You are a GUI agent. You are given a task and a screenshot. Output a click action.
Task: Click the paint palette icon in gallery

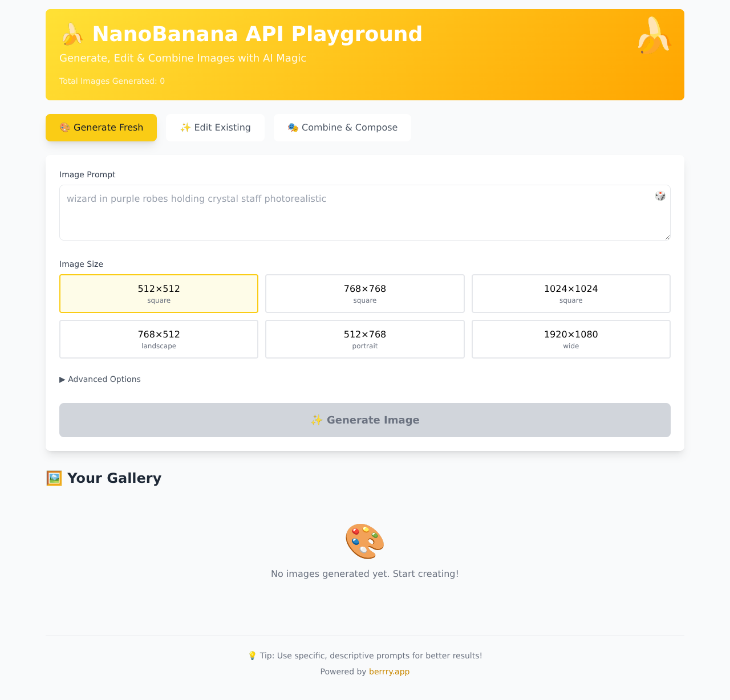point(365,541)
